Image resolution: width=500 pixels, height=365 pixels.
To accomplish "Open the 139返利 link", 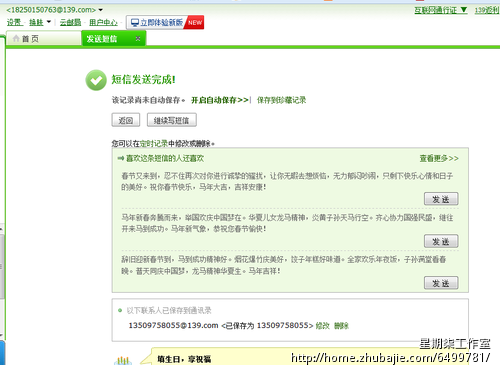I will (487, 10).
